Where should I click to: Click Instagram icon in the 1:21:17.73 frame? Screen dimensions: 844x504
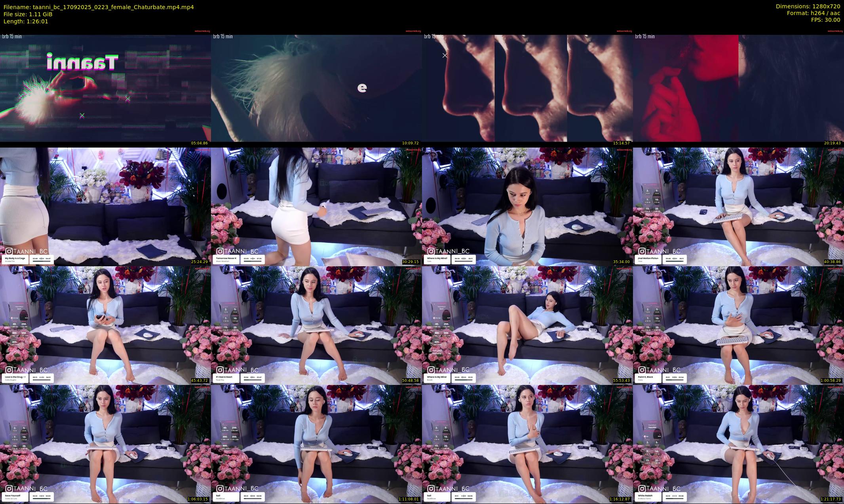[x=642, y=489]
